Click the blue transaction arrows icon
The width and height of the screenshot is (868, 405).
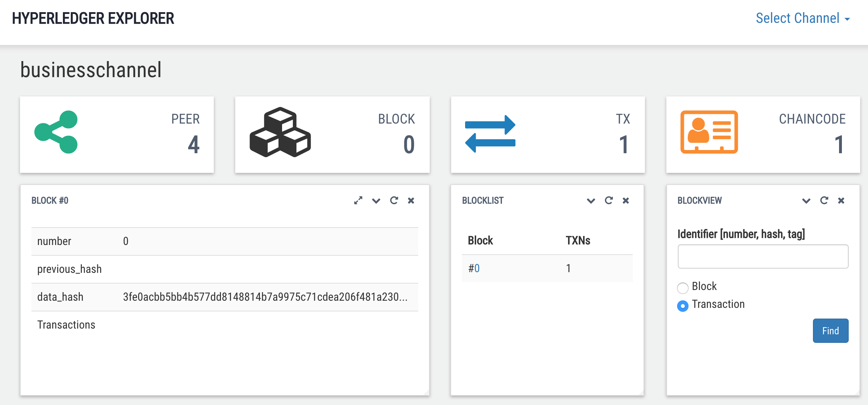tap(490, 134)
